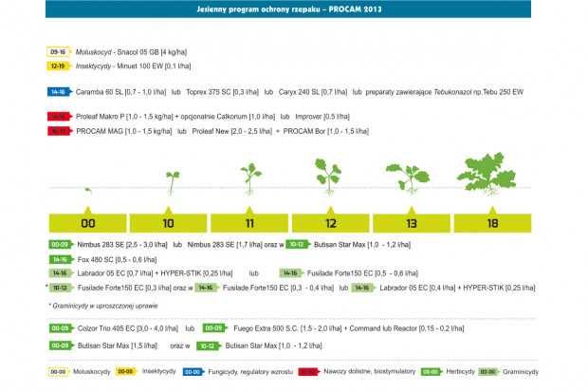
Task: Select the green 14-16 tag before Fox 480 SC
Action: pos(62,259)
